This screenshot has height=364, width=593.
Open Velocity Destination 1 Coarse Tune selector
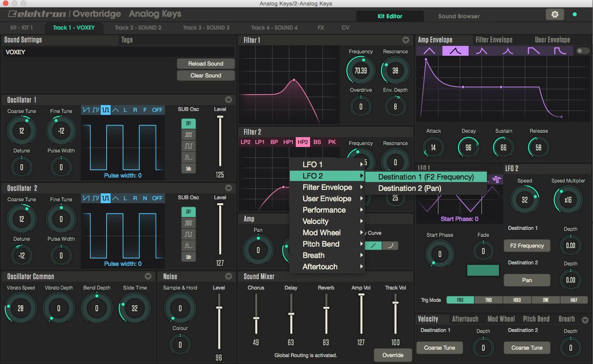coord(439,348)
